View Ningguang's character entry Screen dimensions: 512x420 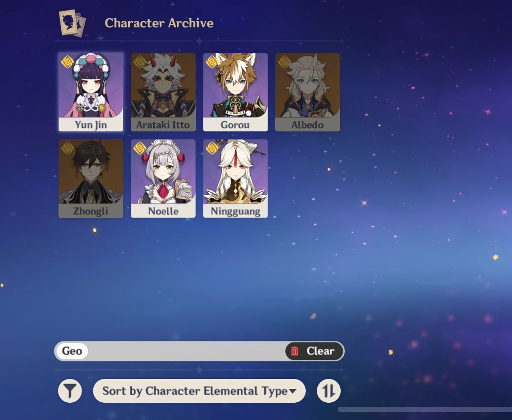pyautogui.click(x=235, y=179)
